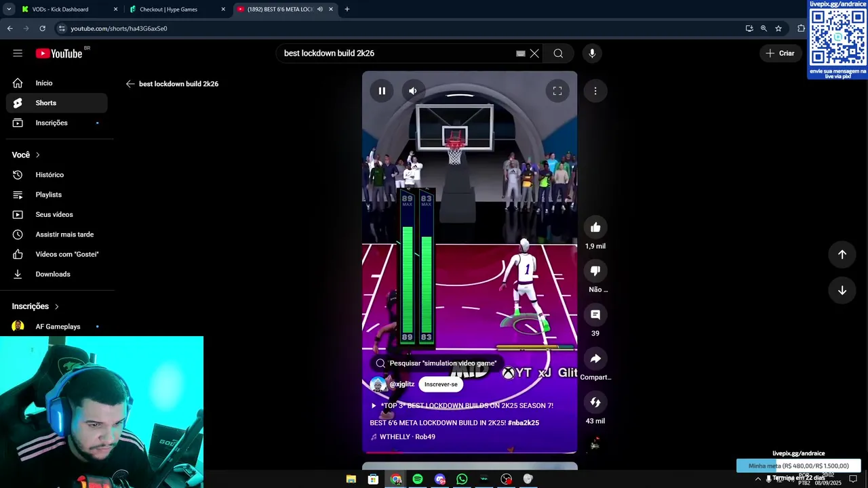The image size is (868, 488).
Task: Open the WTHELLY · Rob49 sound link
Action: click(x=403, y=437)
